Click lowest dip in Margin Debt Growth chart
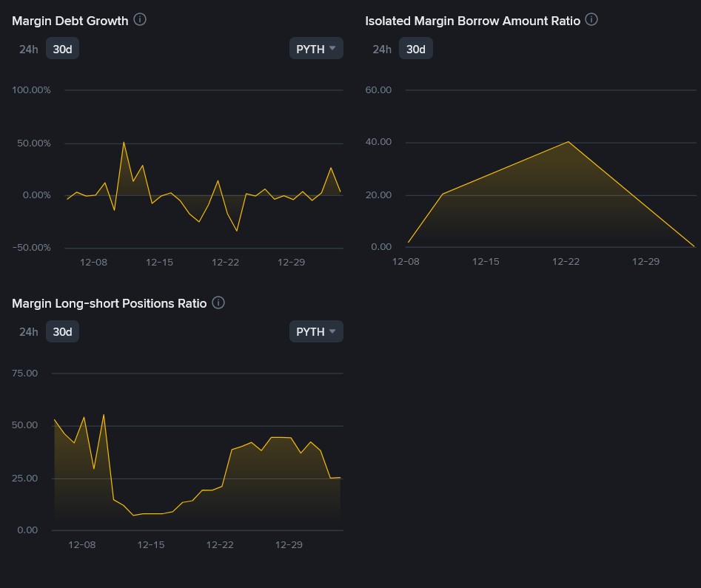Screen dimensions: 701x588 click(237, 231)
